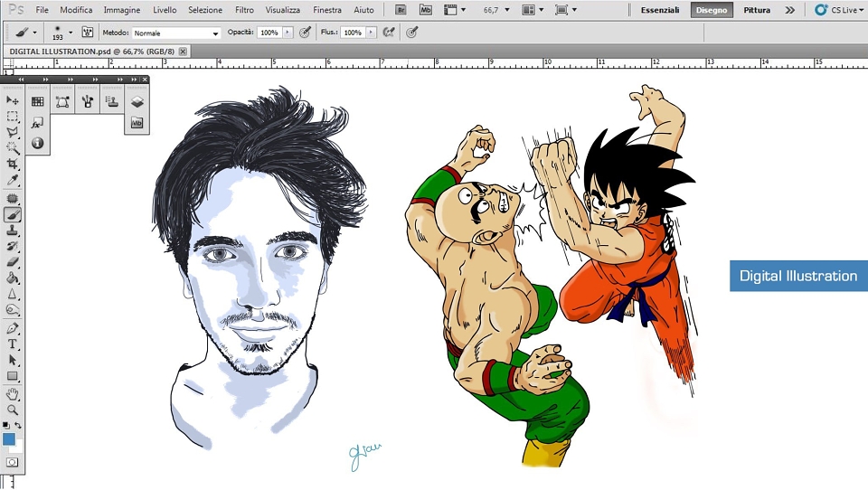Open the Finestra menu
Screen dimensions: 868x490
coord(327,10)
